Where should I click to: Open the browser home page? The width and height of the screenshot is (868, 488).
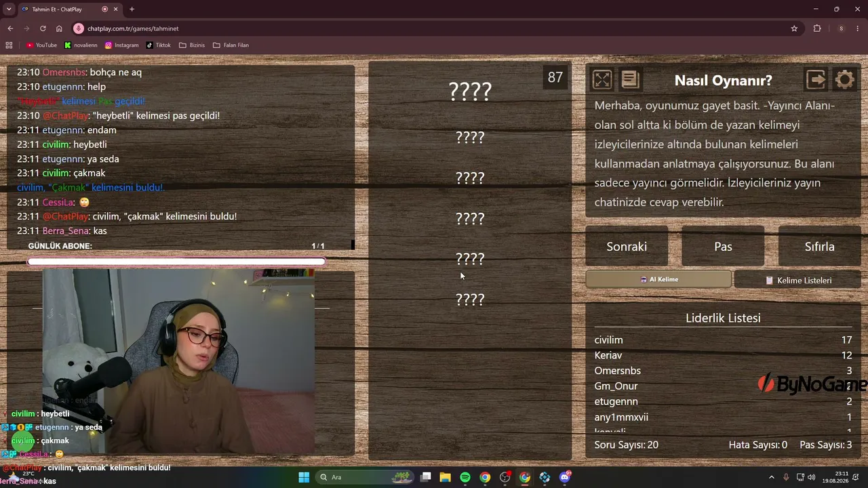(x=59, y=28)
